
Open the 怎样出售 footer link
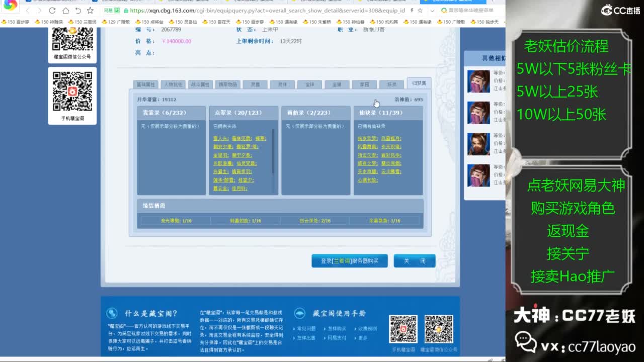click(x=306, y=338)
